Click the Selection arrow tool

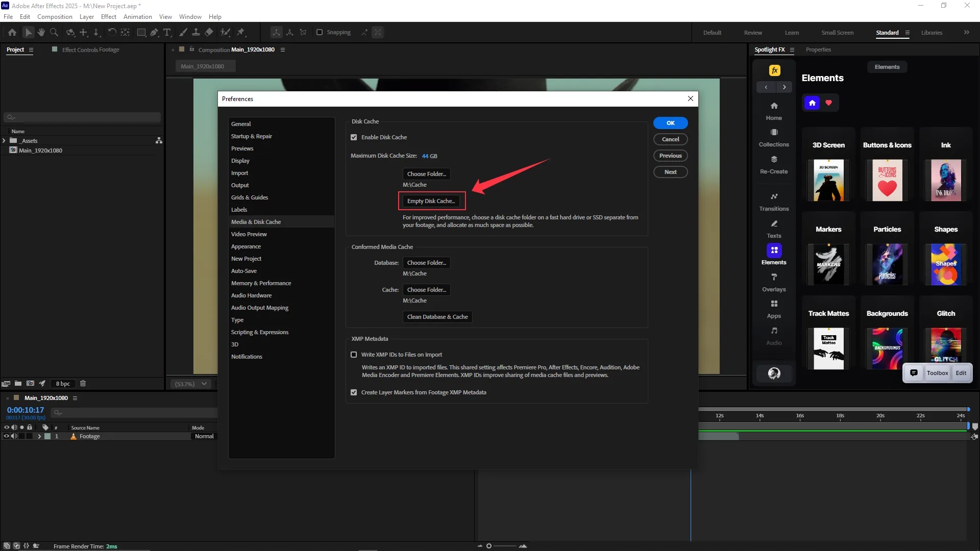pyautogui.click(x=29, y=32)
